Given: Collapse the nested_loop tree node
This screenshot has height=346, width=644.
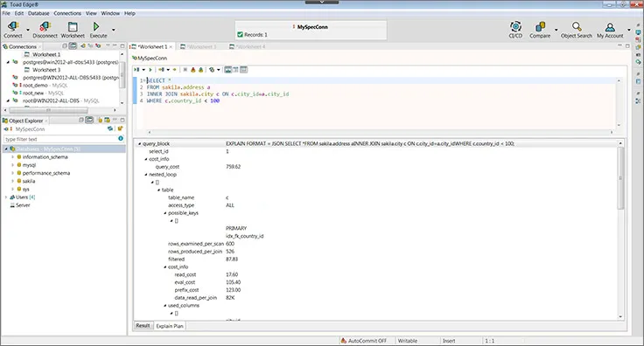Looking at the screenshot, I should pos(146,175).
